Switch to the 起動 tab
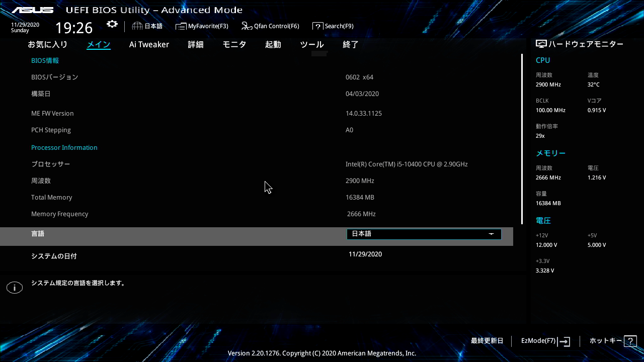Screen dimensions: 644x362 click(273, 44)
